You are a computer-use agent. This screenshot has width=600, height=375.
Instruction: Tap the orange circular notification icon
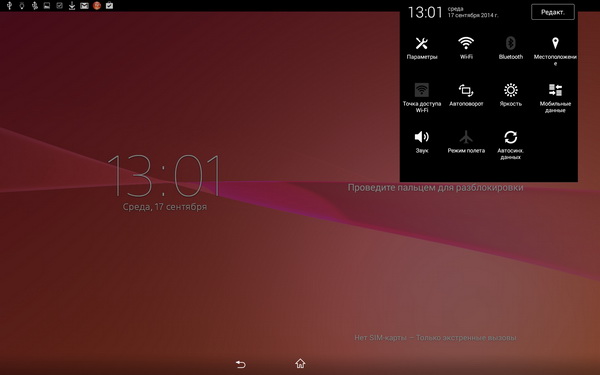pos(97,5)
